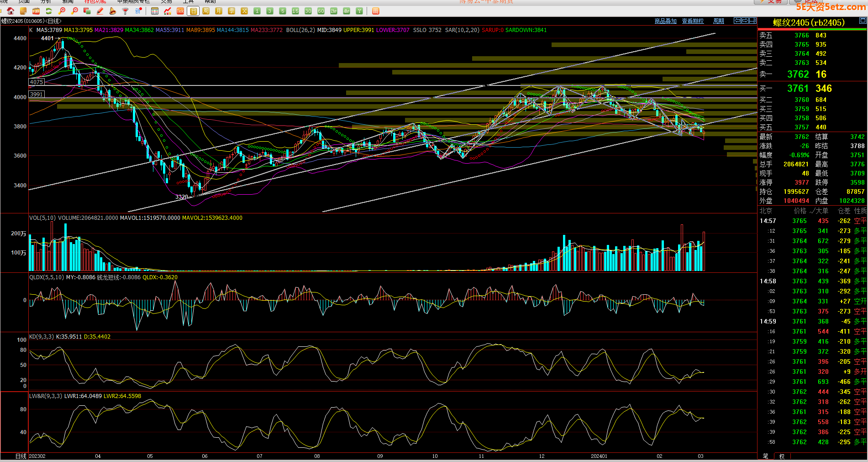Select weekly (周) period
Image resolution: width=868 pixels, height=462 pixels.
[x=206, y=11]
